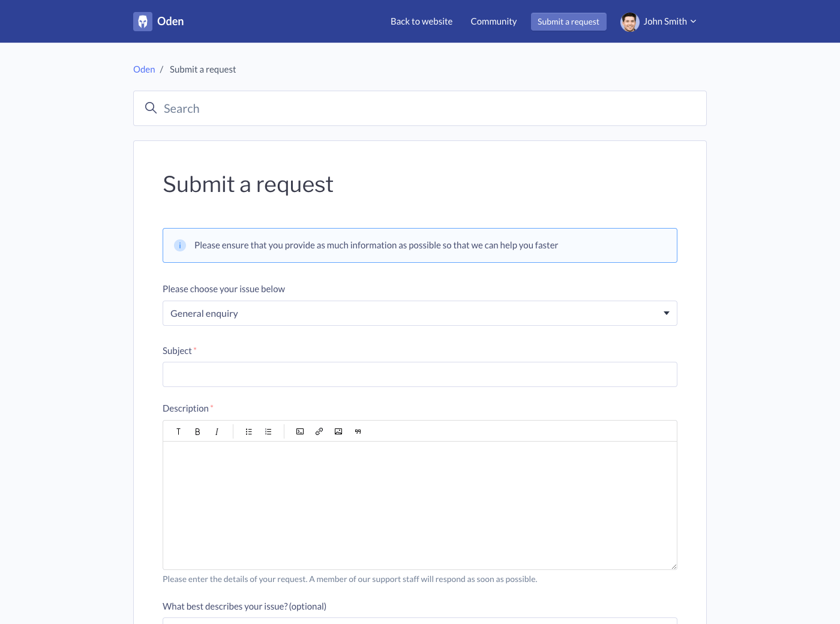Add a block quote in the description
The image size is (840, 624).
click(x=358, y=431)
